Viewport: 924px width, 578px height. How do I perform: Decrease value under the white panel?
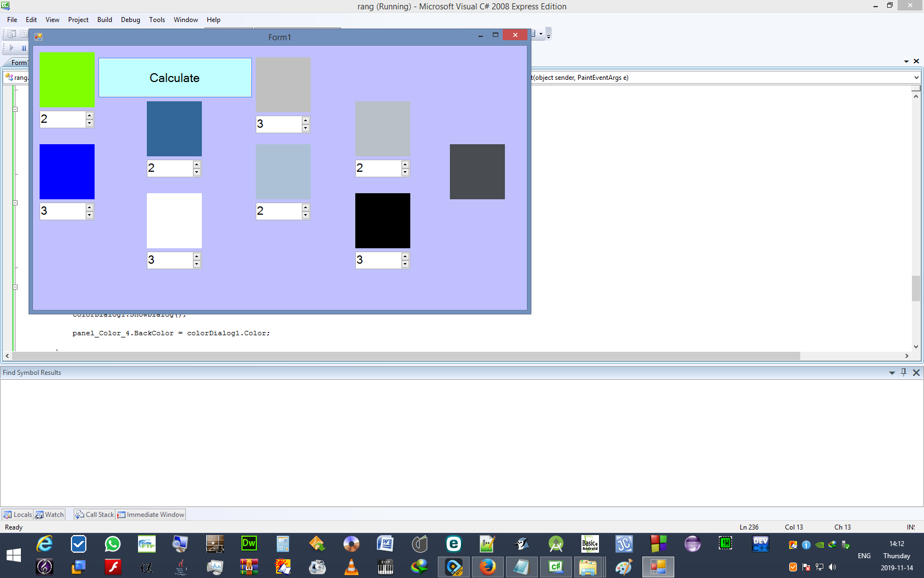coord(196,264)
